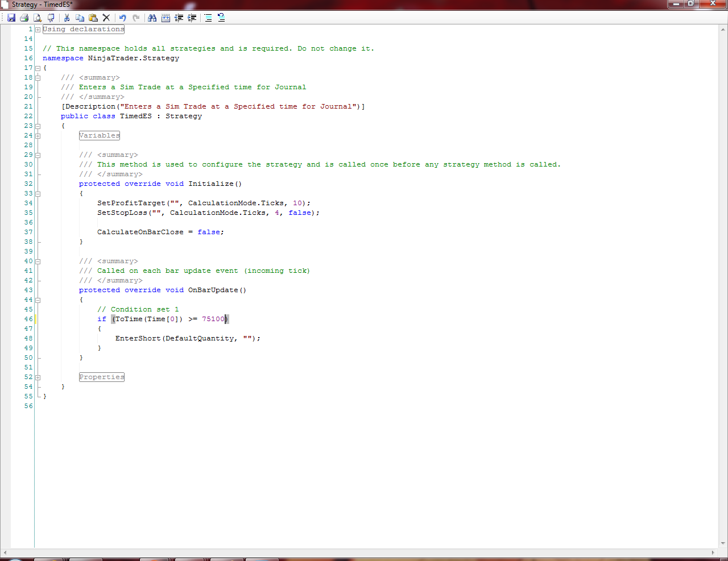Paste from clipboard into editor
The image size is (728, 561).
coord(93,18)
